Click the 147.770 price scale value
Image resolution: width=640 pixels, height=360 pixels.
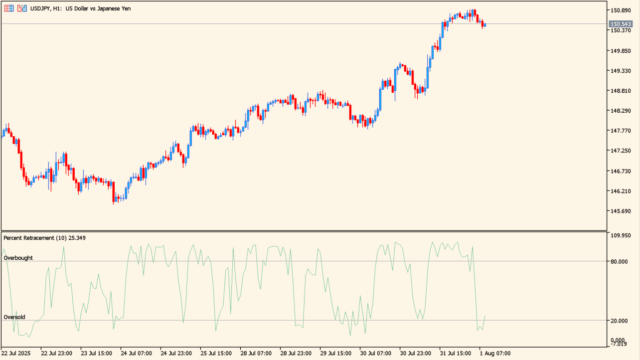(x=621, y=131)
